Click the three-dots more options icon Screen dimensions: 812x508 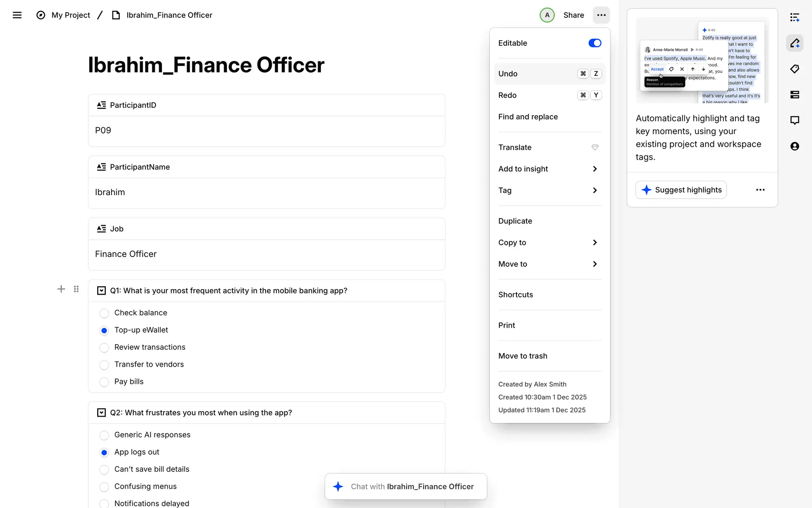(x=601, y=15)
